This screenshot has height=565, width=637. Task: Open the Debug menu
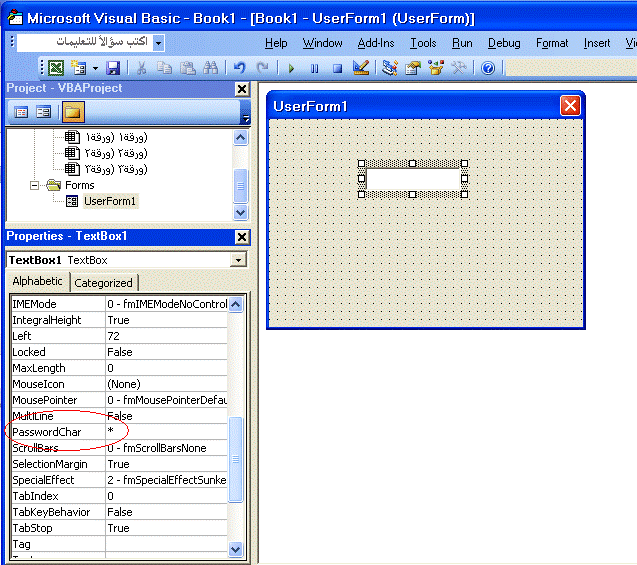click(x=504, y=43)
